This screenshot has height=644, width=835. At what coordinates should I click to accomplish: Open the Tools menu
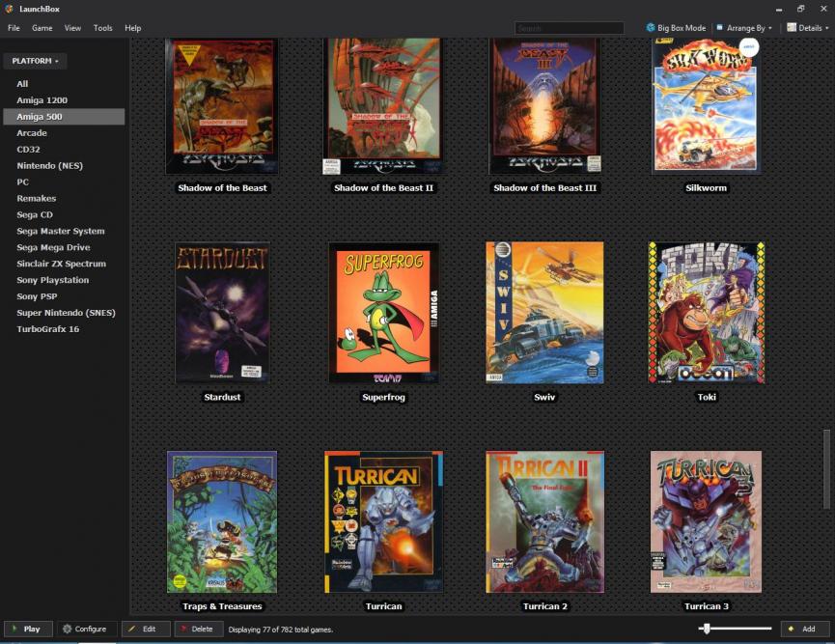click(102, 28)
